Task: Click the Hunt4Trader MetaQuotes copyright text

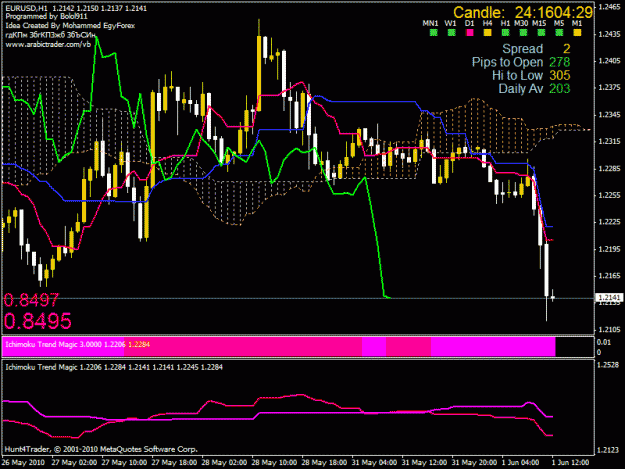Action: coord(101,449)
